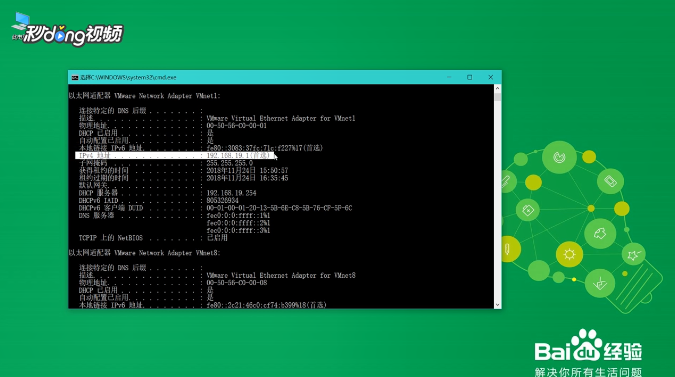Click the scrollbar down arrow in cmd window

point(498,305)
